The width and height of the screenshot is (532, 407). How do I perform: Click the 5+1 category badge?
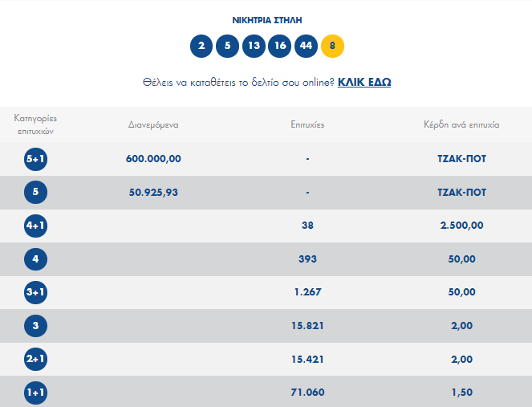35,159
